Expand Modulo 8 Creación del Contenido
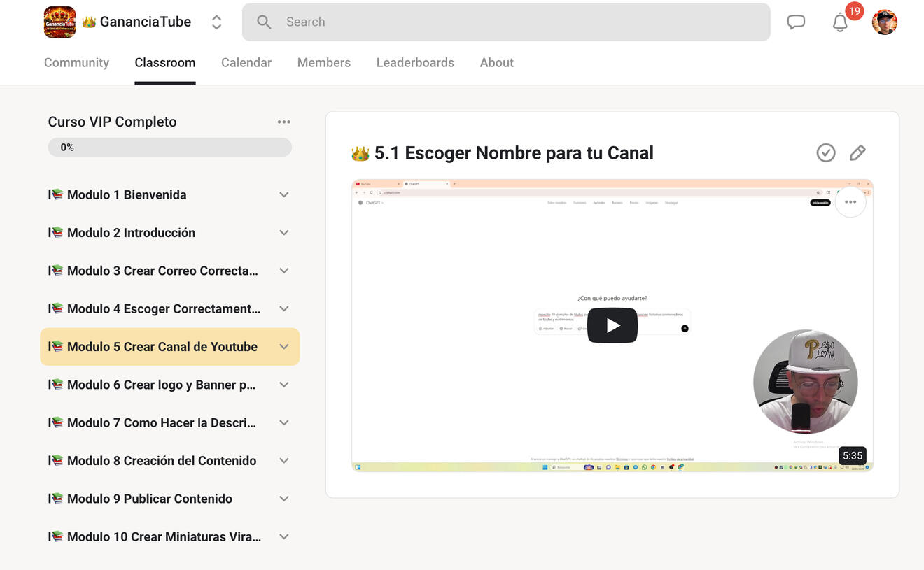Image resolution: width=924 pixels, height=570 pixels. [283, 461]
